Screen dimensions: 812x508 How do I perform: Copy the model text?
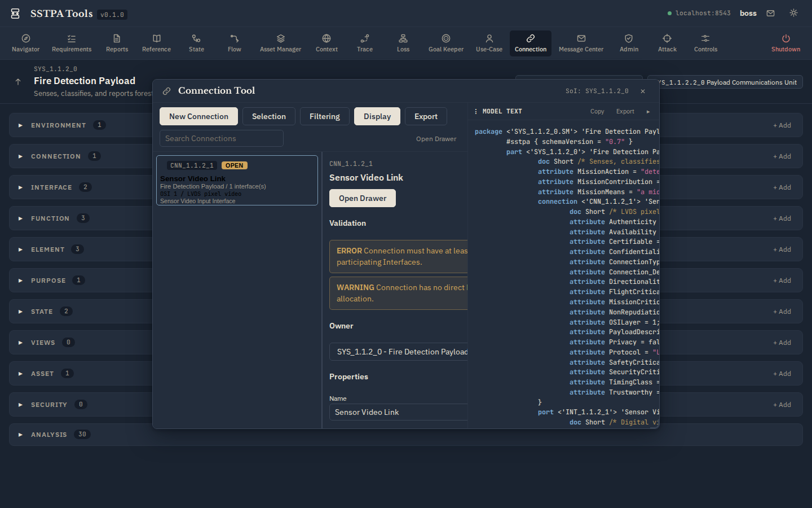point(597,112)
